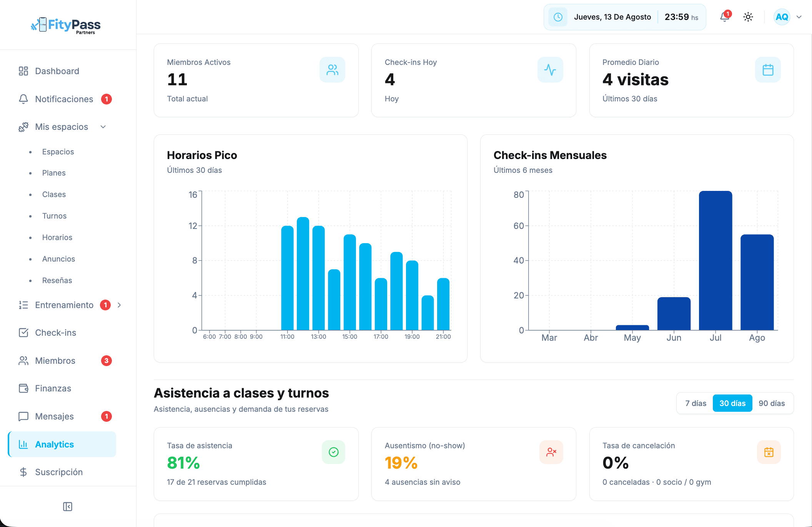Click the Ago bar in Check-ins Mensuales
Image resolution: width=812 pixels, height=527 pixels.
point(757,282)
